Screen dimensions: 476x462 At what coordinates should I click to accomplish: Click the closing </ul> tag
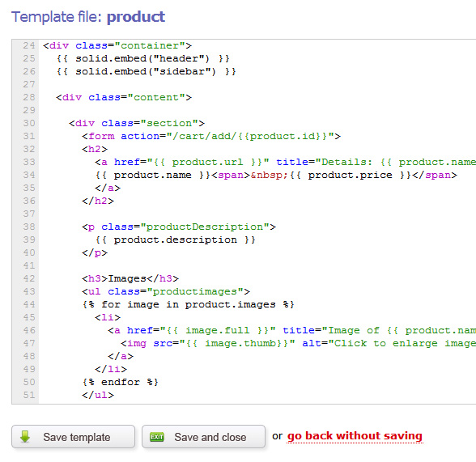point(98,395)
